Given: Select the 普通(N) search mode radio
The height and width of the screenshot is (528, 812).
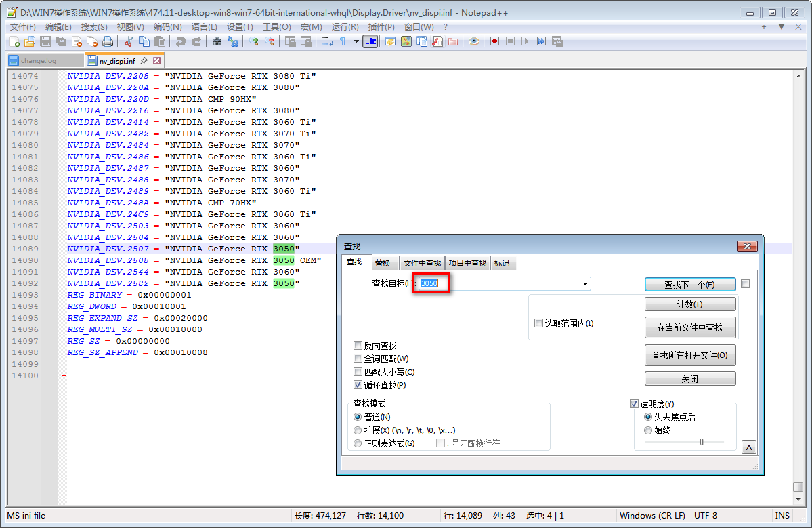Looking at the screenshot, I should (358, 417).
